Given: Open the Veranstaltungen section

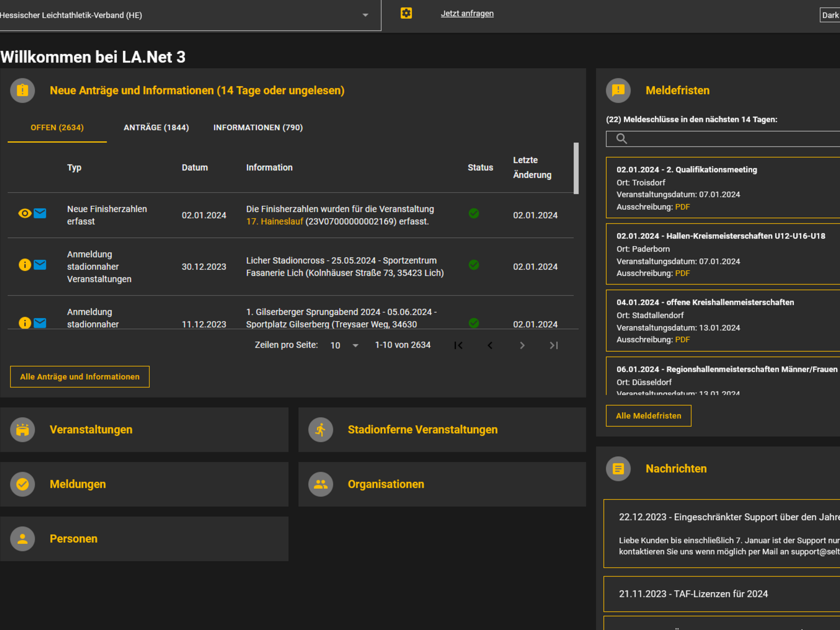Looking at the screenshot, I should (144, 429).
